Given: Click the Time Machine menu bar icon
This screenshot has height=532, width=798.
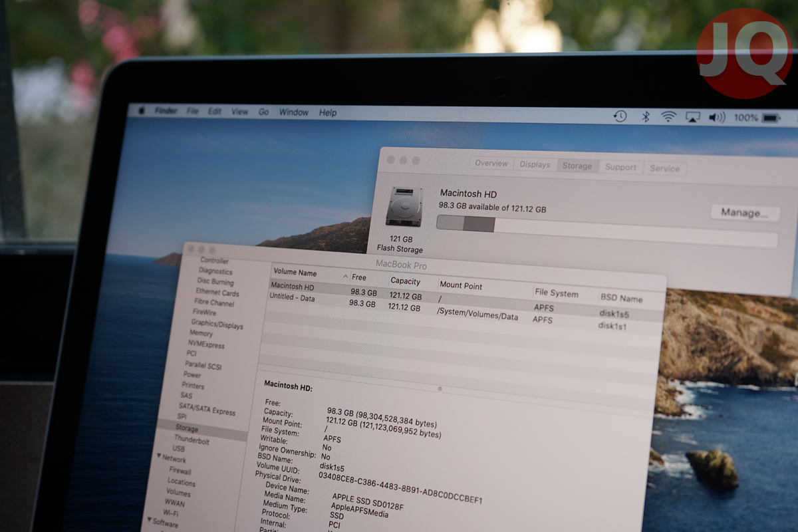Looking at the screenshot, I should tap(620, 116).
